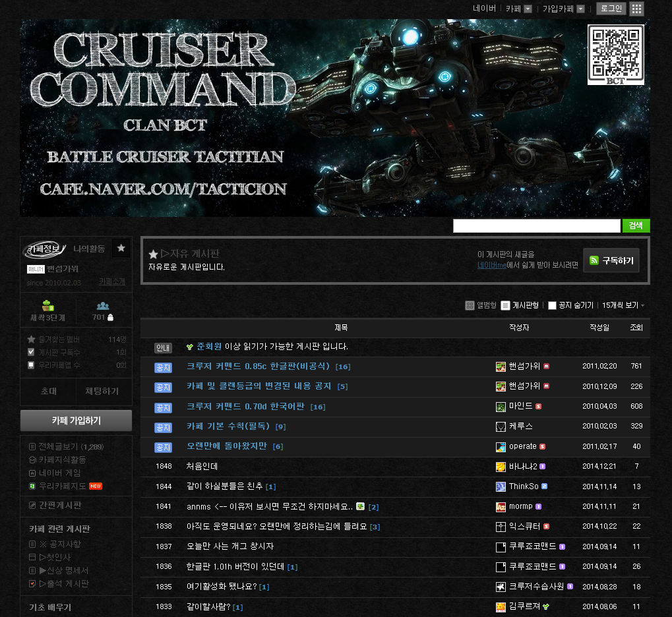Click the 우리카페지도 map icon
The image size is (672, 617).
[x=32, y=486]
